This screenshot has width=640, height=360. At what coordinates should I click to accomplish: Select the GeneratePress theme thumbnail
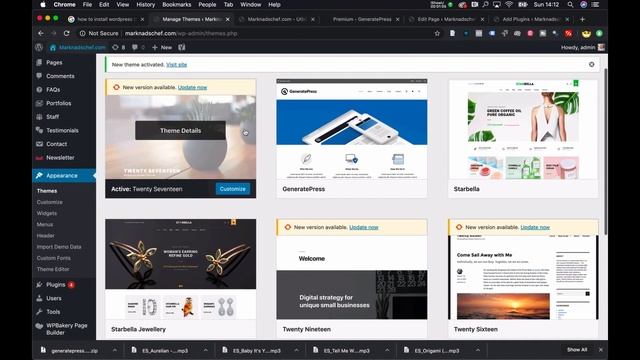coord(352,129)
